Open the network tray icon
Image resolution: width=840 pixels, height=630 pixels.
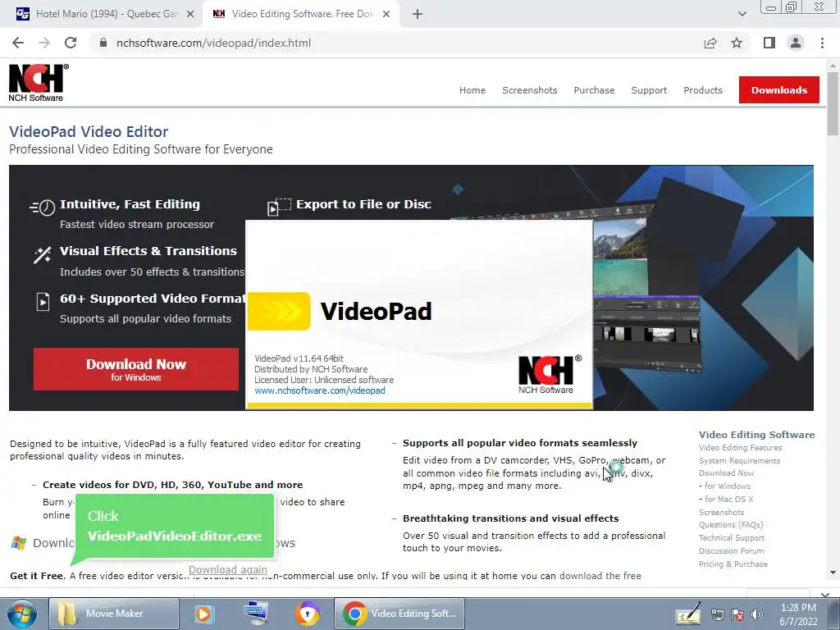click(717, 615)
